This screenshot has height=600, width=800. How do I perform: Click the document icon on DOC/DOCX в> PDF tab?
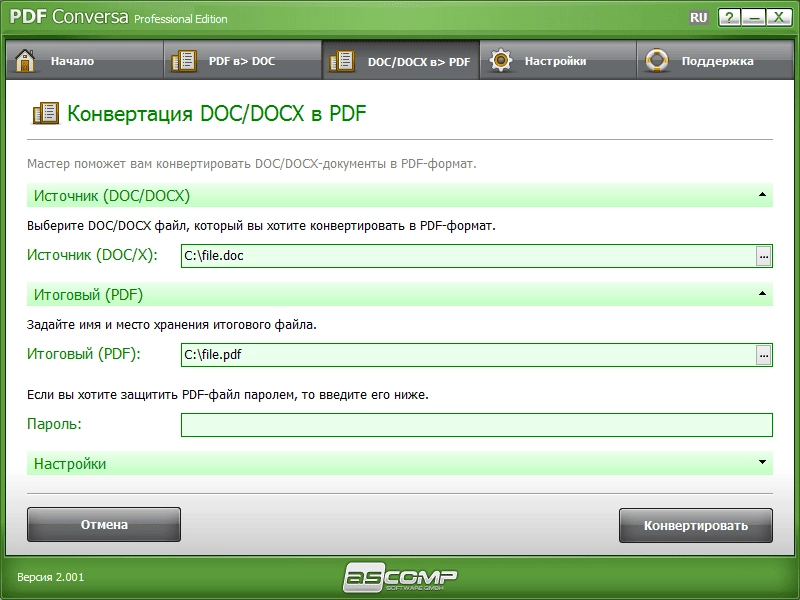coord(342,61)
